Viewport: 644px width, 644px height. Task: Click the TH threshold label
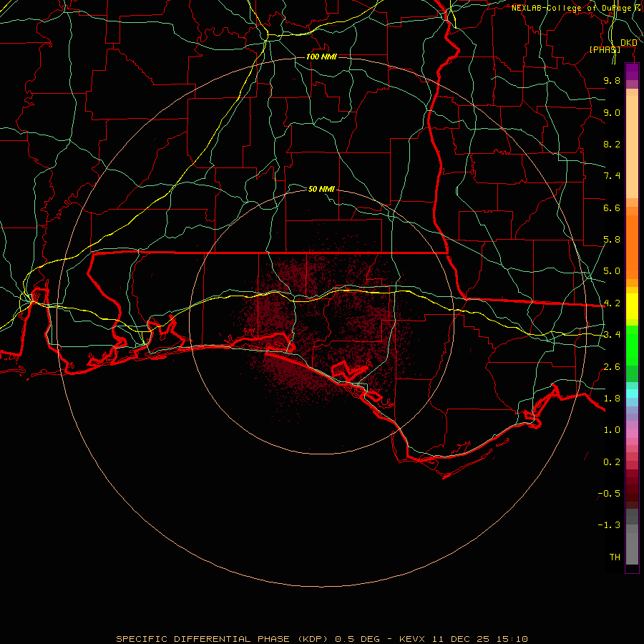point(615,557)
